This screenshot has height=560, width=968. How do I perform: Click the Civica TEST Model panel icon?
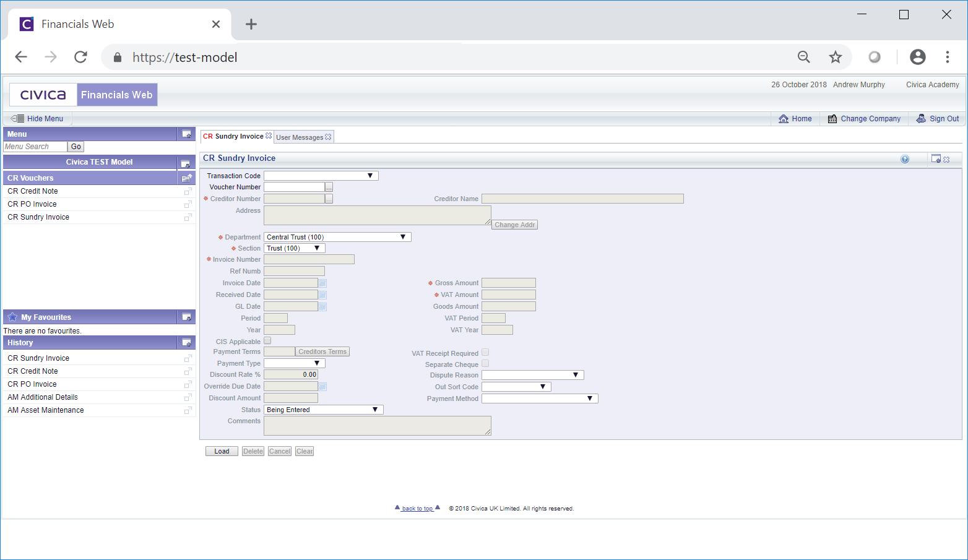pos(185,163)
